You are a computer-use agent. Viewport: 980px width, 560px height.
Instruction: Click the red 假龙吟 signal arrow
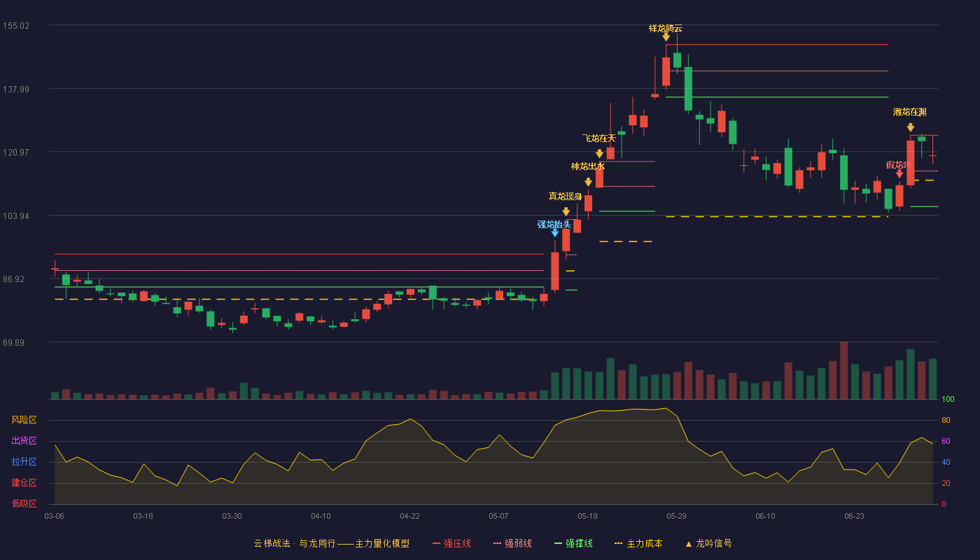pos(899,174)
